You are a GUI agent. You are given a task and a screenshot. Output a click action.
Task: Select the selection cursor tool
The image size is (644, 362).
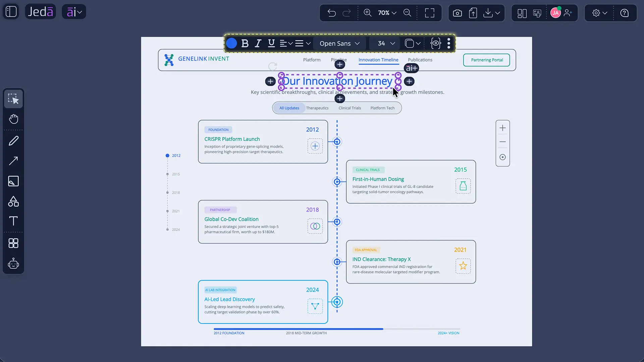pos(13,99)
